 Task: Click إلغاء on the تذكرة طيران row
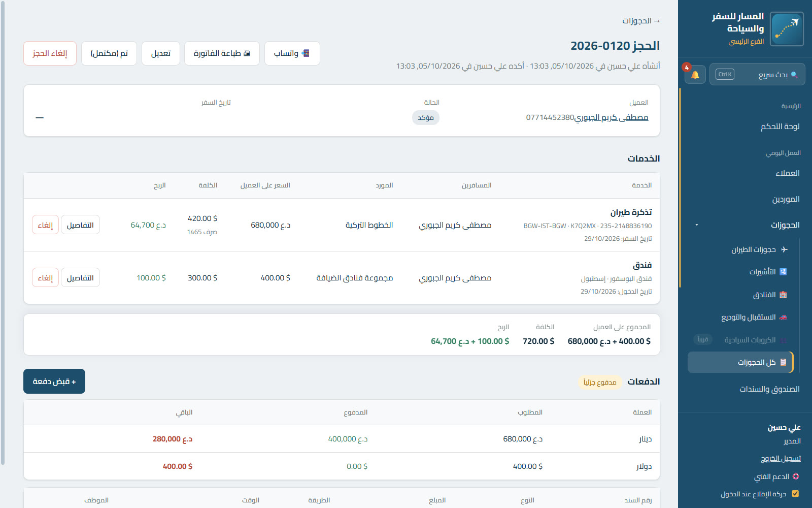coord(45,225)
